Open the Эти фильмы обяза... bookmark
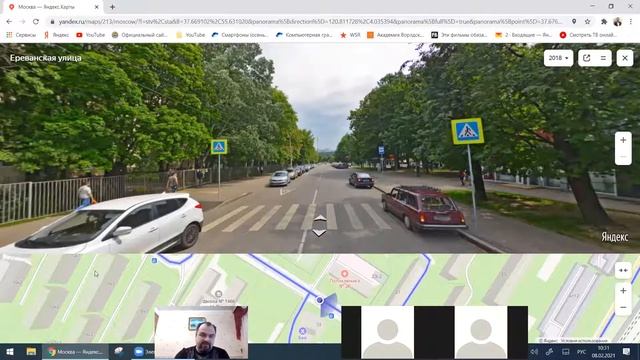The height and width of the screenshot is (360, 640). tap(459, 35)
